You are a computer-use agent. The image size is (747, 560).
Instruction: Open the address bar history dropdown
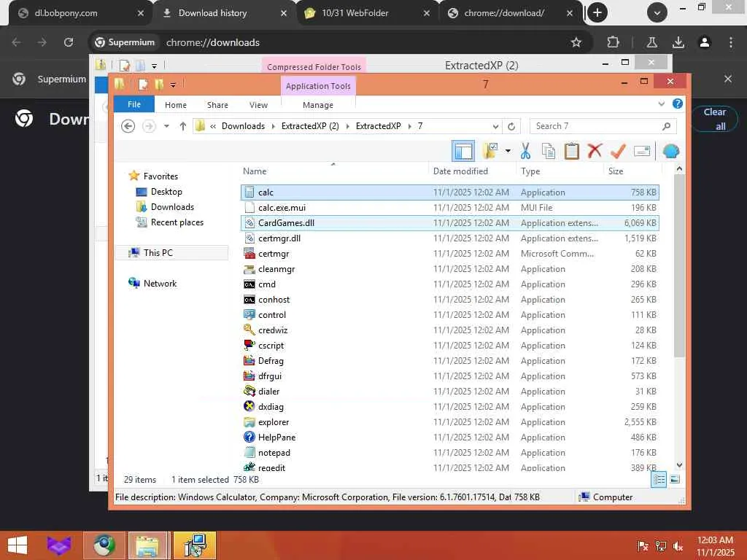(x=495, y=126)
